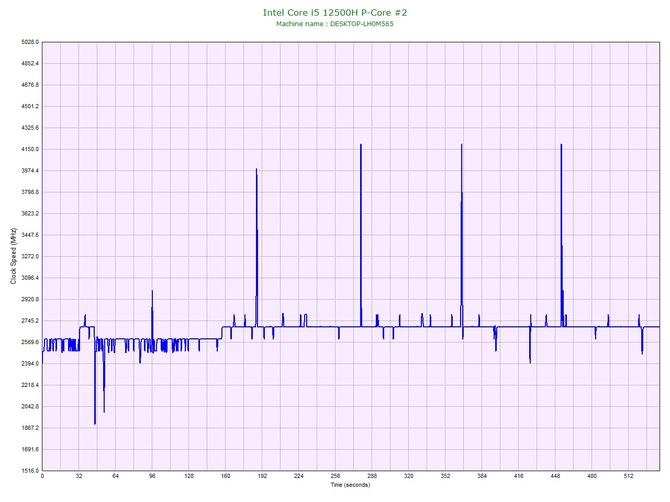Click the 3447.6 y-axis value

[30, 235]
